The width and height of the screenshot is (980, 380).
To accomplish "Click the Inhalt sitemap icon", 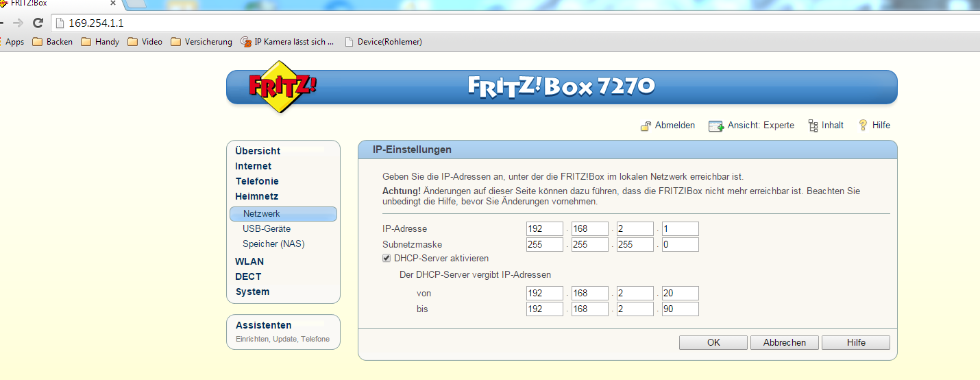I will point(813,126).
